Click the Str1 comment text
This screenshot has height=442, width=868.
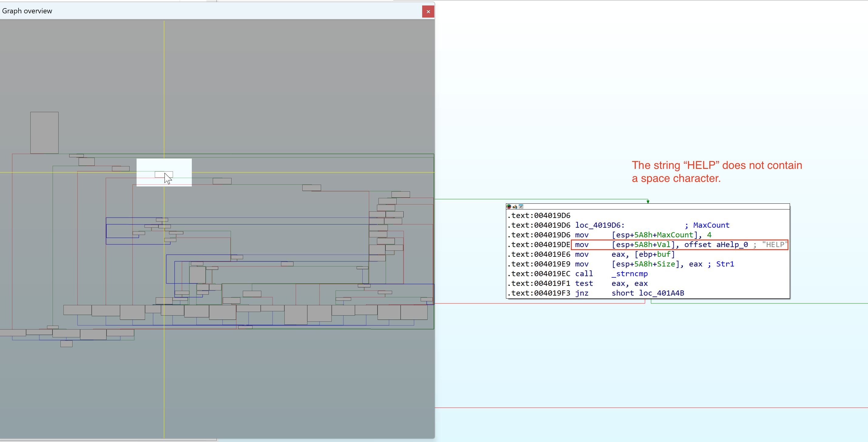(x=725, y=264)
